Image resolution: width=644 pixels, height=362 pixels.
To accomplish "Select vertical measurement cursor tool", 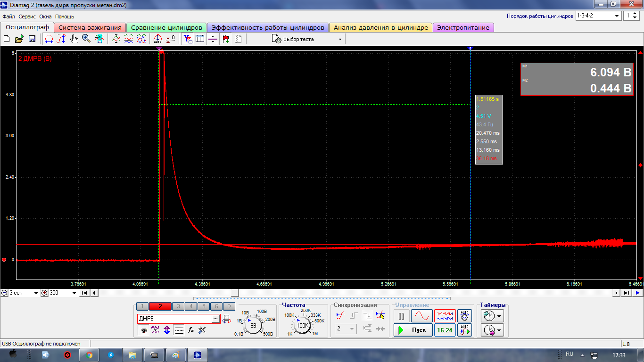I will click(61, 39).
